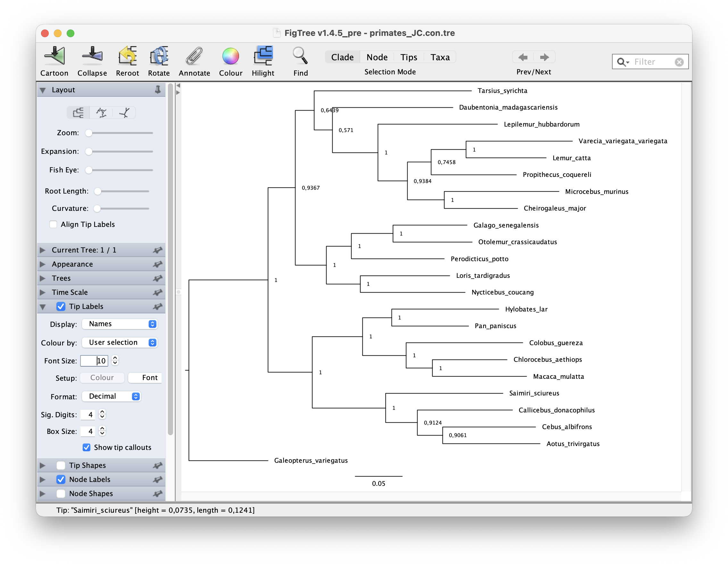Viewport: 728px width, 564px height.
Task: Enable the Tip Shapes checkbox
Action: 61,465
